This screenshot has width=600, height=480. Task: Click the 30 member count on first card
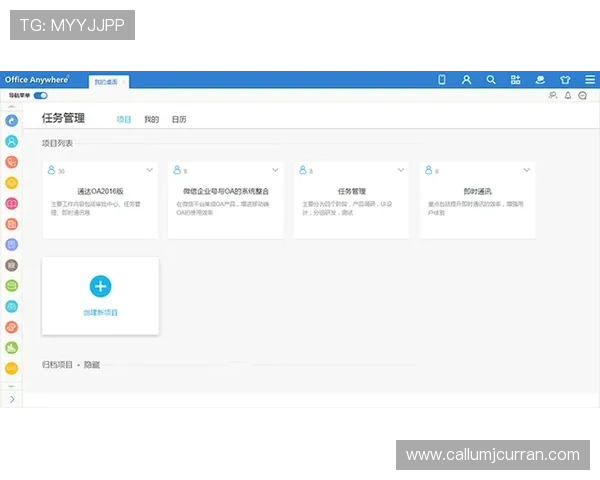point(61,171)
